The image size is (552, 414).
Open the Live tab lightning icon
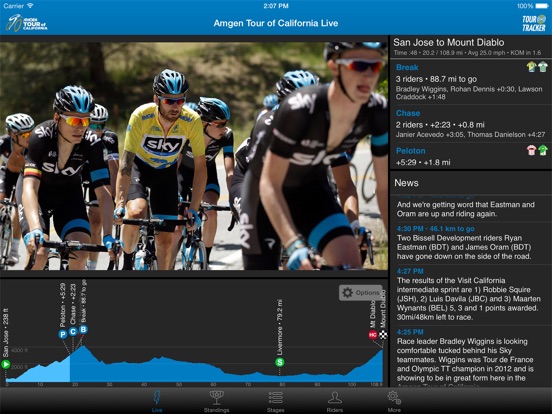click(157, 398)
